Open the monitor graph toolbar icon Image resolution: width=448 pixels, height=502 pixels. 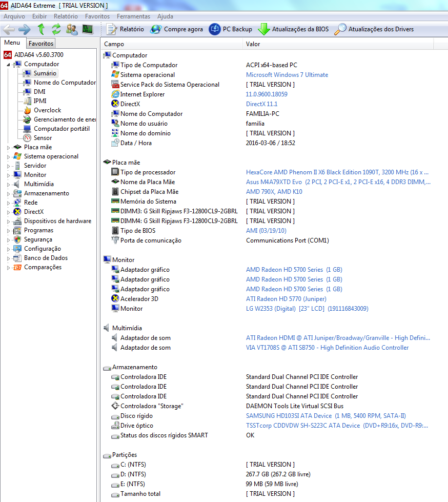point(87,29)
